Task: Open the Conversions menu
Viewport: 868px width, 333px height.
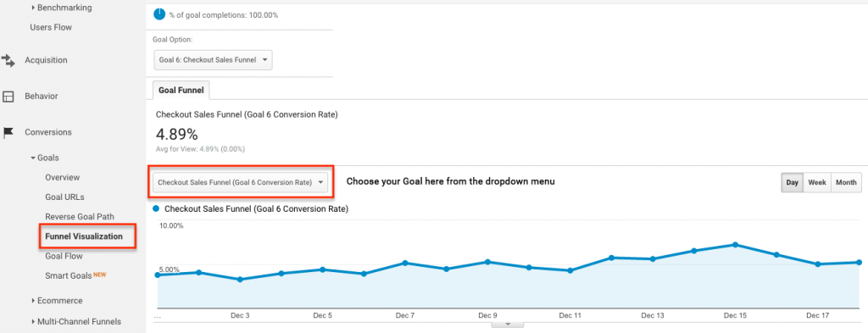Action: (47, 132)
